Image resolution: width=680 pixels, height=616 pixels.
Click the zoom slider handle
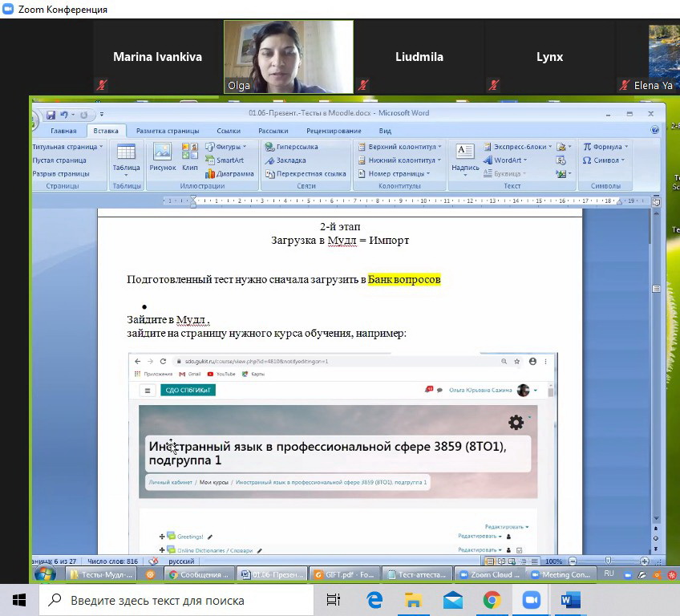pyautogui.click(x=608, y=561)
